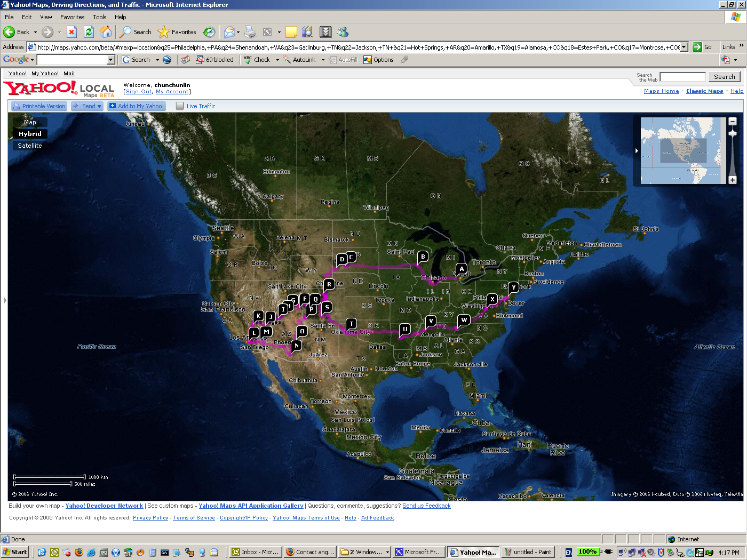Click map marker T near Oklahoma City

(351, 324)
